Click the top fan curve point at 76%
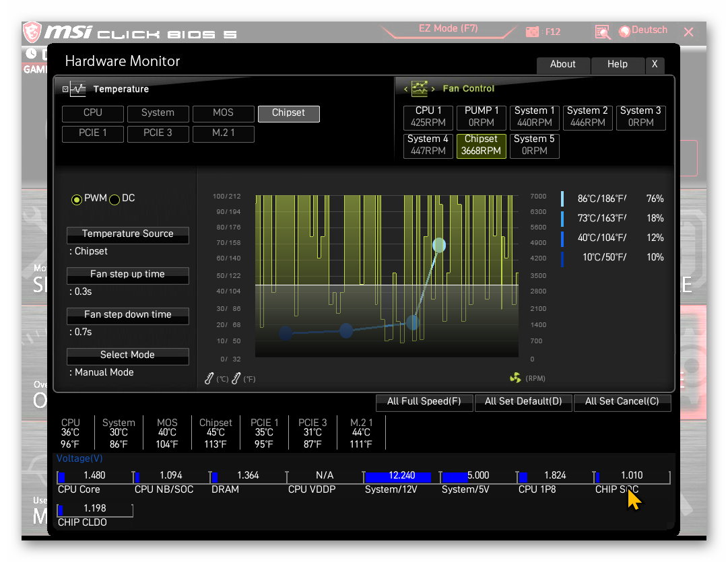This screenshot has height=562, width=728. pos(438,245)
